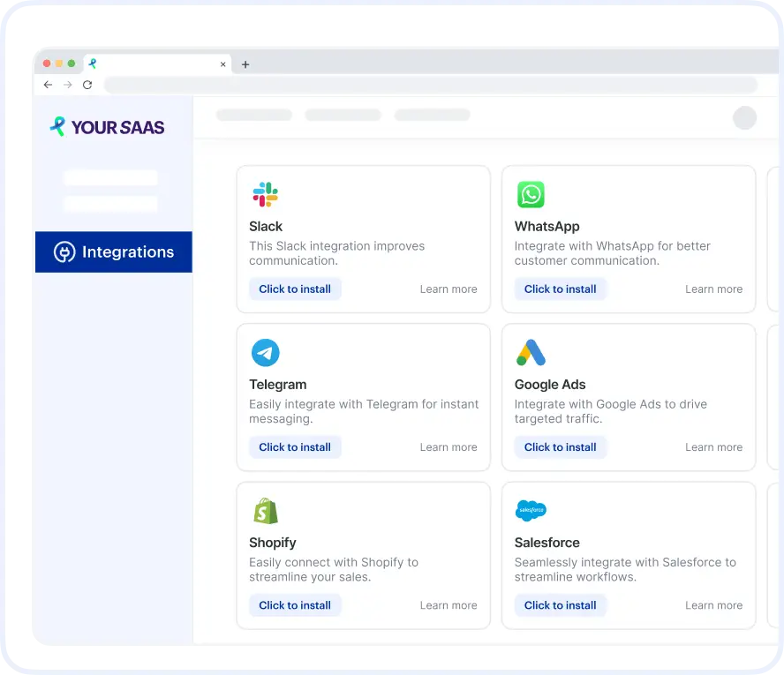Go back with the browser back arrow
The image size is (784, 675).
tap(48, 85)
